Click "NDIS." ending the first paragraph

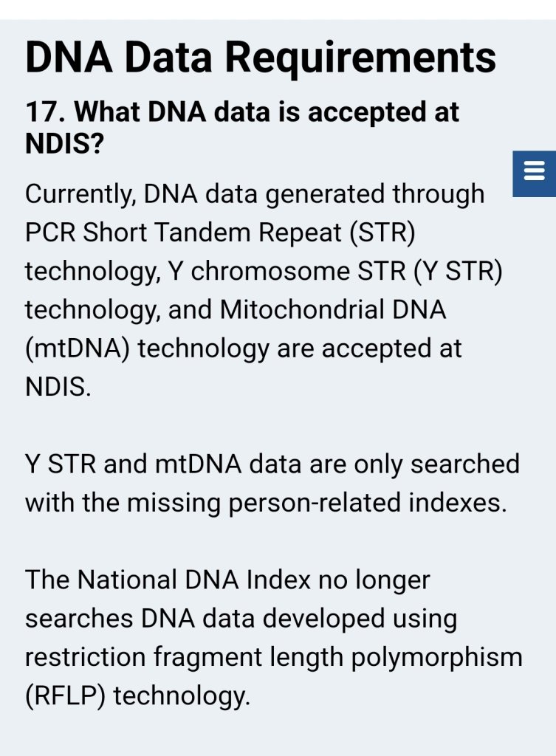pyautogui.click(x=58, y=386)
